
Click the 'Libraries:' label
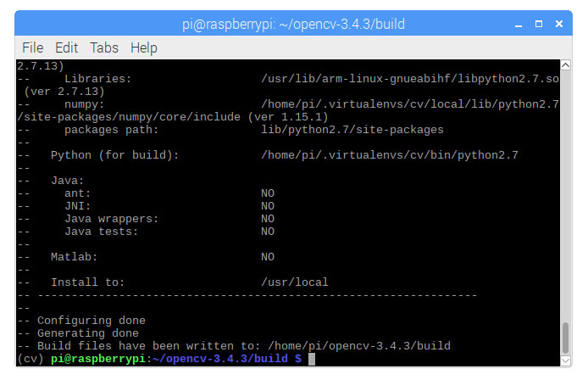98,79
